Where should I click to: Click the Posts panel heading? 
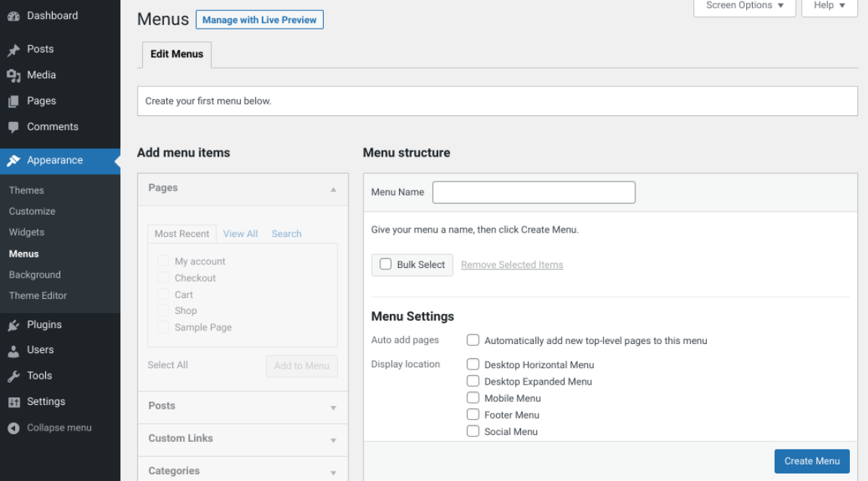[162, 406]
